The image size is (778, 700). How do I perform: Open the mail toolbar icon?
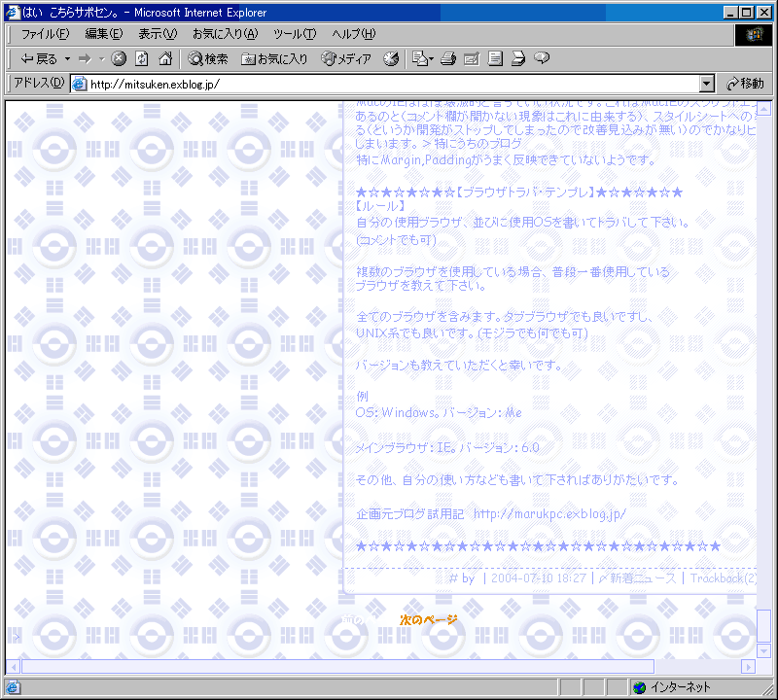(x=420, y=59)
